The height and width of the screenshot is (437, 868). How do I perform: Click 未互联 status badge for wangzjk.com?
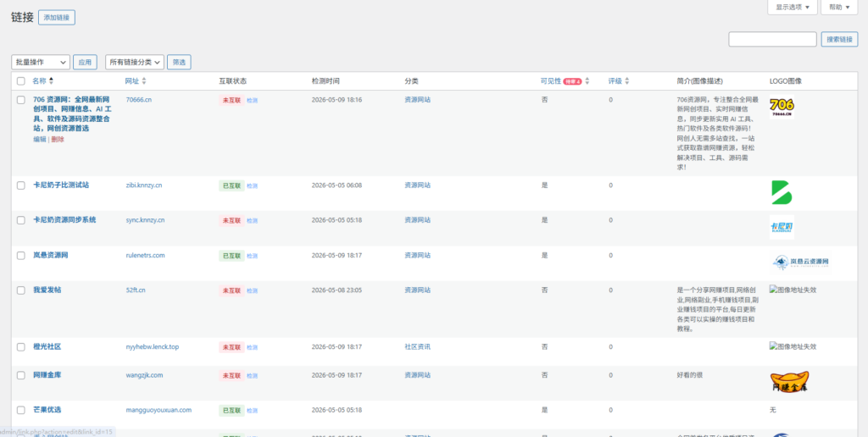(x=231, y=375)
